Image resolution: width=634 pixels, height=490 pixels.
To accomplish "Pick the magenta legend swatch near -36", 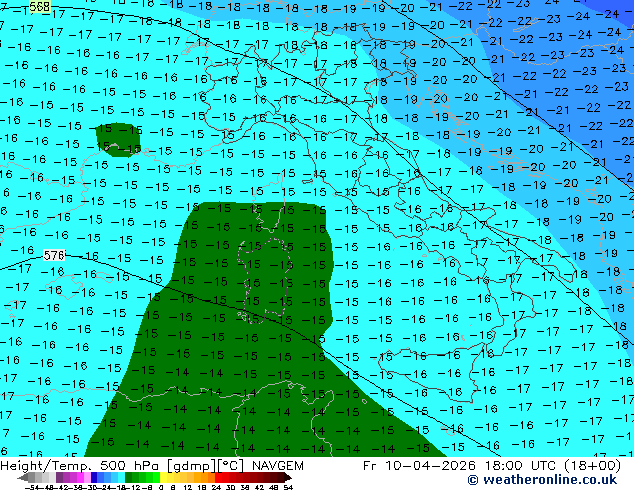I will [x=80, y=477].
